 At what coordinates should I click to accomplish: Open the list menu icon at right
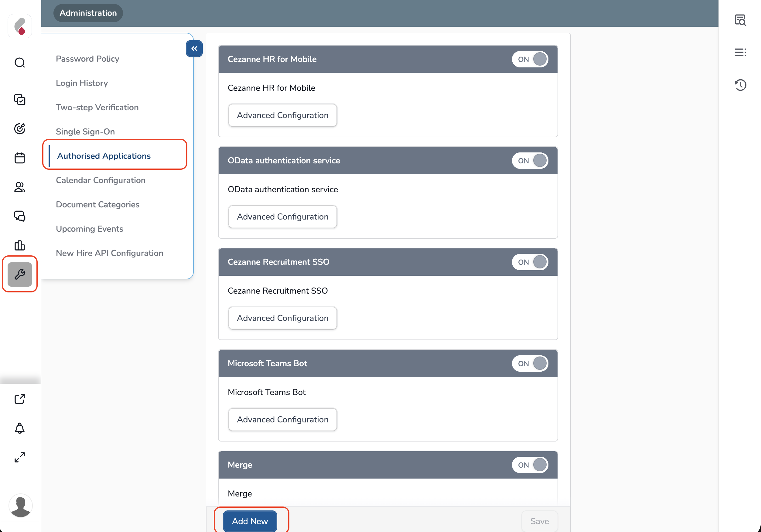[740, 52]
